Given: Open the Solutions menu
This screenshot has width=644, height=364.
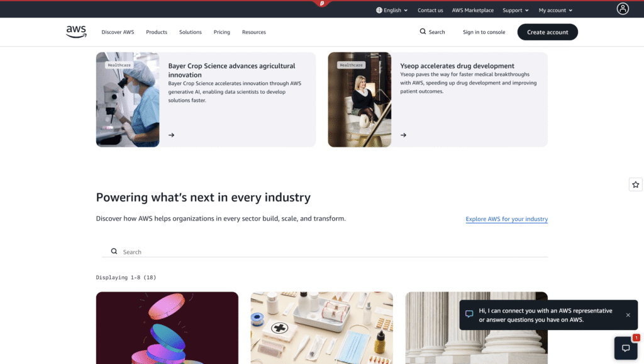Looking at the screenshot, I should coord(190,32).
